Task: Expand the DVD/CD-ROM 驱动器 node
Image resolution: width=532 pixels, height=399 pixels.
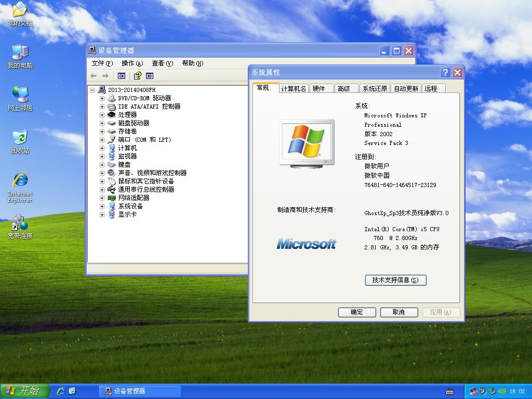Action: [x=102, y=98]
